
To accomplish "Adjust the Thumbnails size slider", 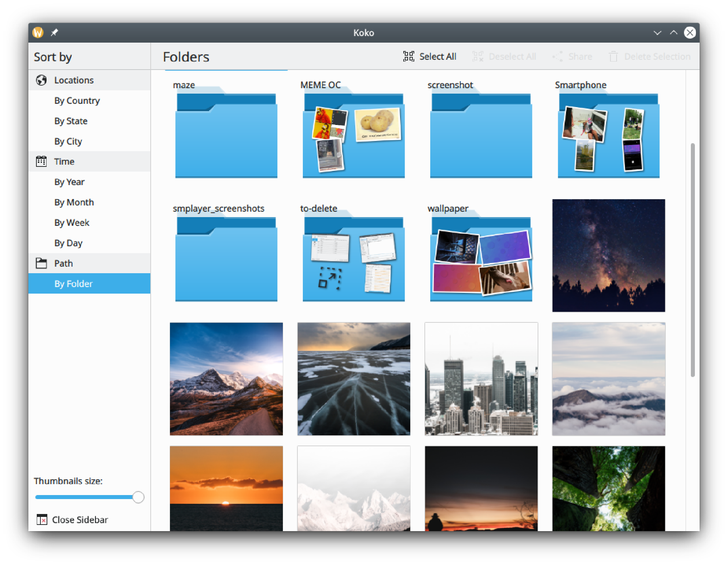I will (138, 497).
